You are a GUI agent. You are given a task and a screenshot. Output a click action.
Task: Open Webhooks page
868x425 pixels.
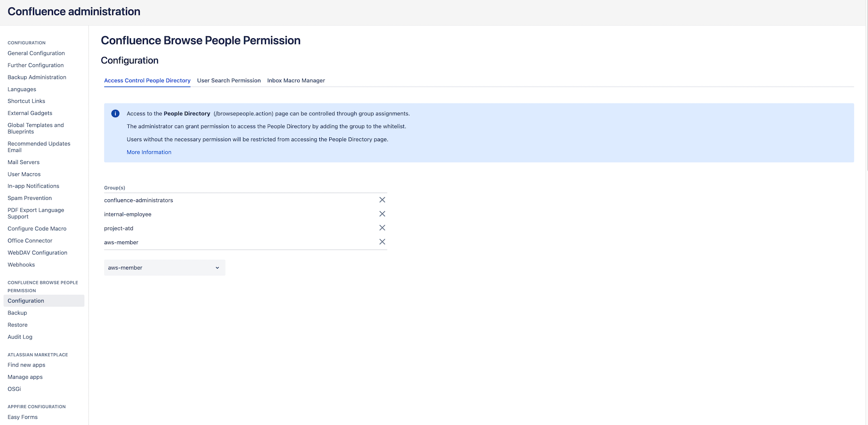point(21,264)
